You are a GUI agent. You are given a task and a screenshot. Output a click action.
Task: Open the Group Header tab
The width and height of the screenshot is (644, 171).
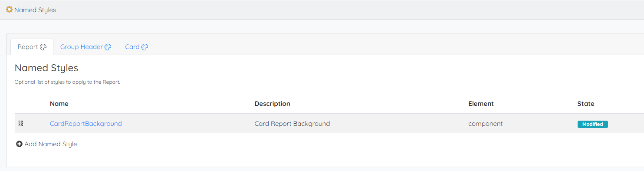(x=86, y=47)
